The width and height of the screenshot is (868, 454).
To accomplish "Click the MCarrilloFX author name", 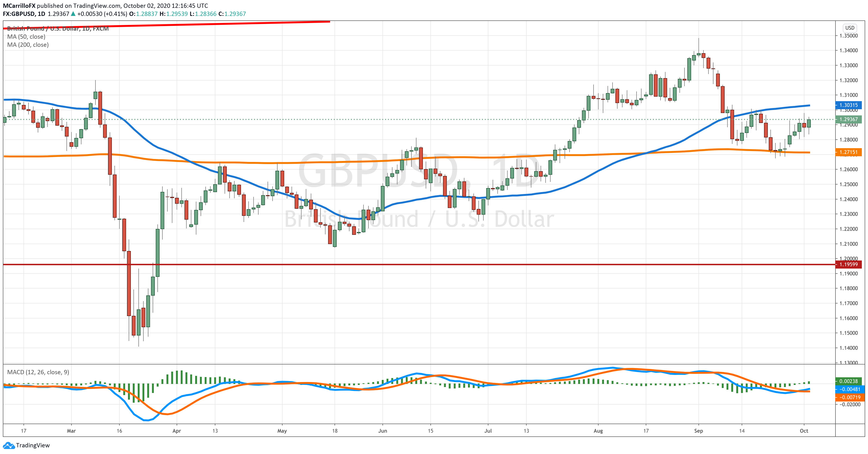I will [x=19, y=6].
